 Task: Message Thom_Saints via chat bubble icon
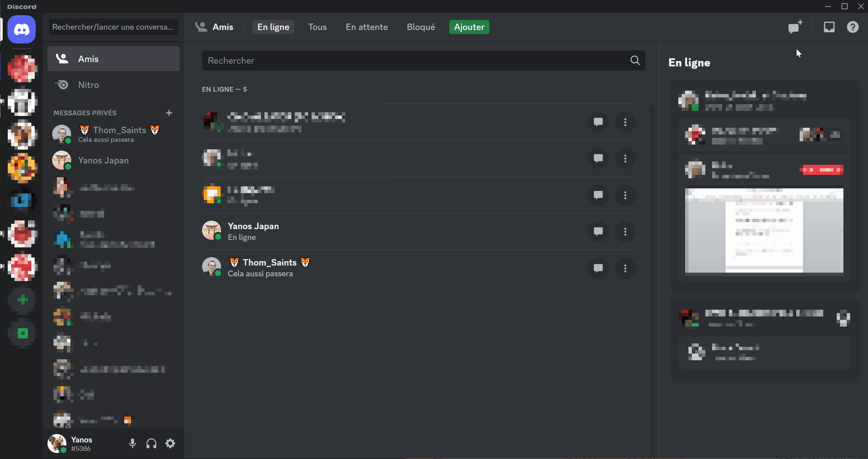(598, 268)
